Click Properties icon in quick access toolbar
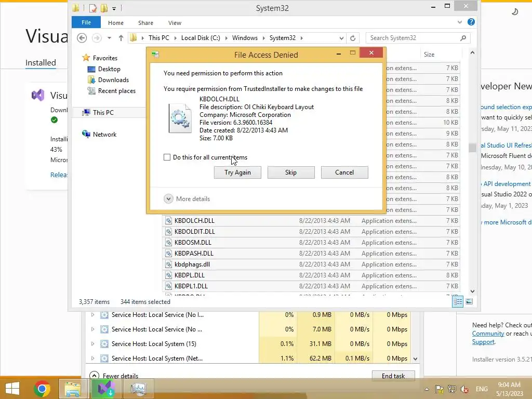 [92, 8]
